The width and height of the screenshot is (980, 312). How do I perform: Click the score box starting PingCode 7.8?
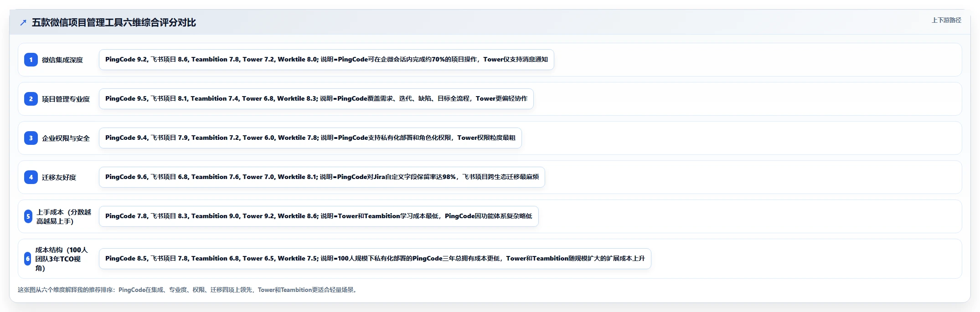click(x=319, y=216)
